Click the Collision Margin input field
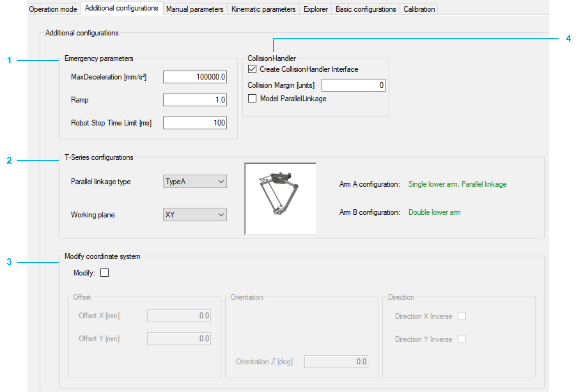The height and width of the screenshot is (392, 578). [x=353, y=85]
